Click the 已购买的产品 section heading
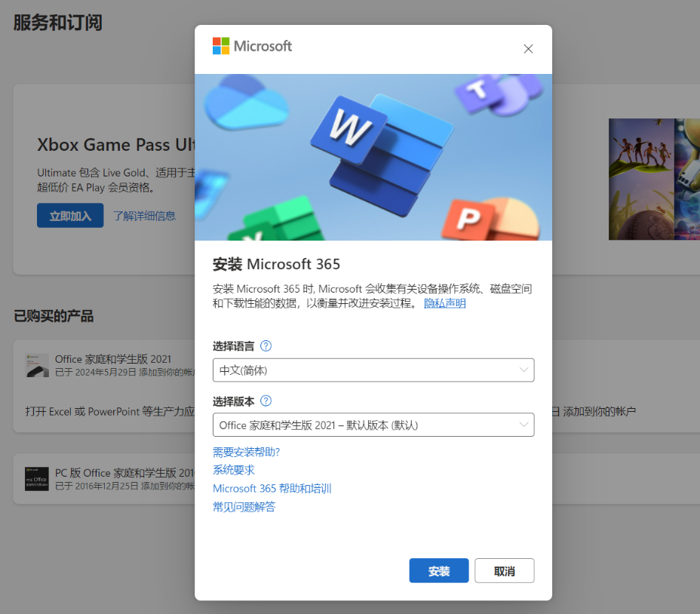 click(54, 316)
